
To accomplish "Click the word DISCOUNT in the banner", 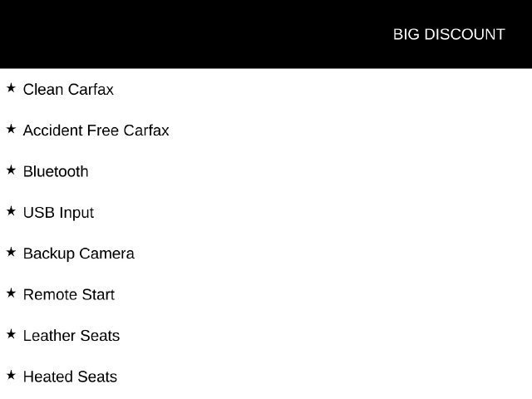I will 465,34.
